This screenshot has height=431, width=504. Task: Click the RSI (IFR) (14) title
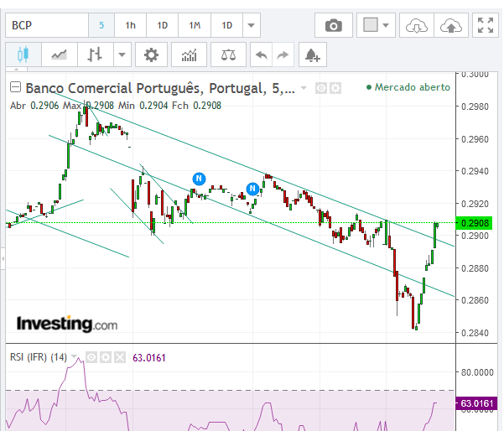[39, 357]
